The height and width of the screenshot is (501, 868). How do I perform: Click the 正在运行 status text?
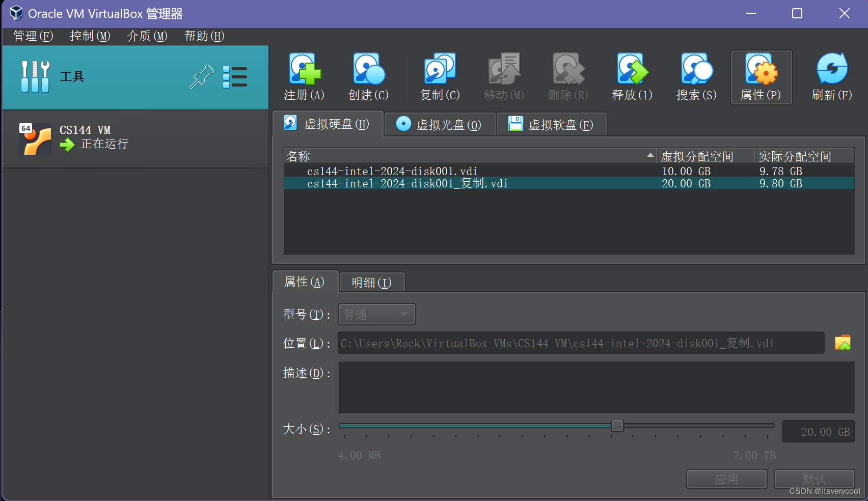pyautogui.click(x=104, y=144)
